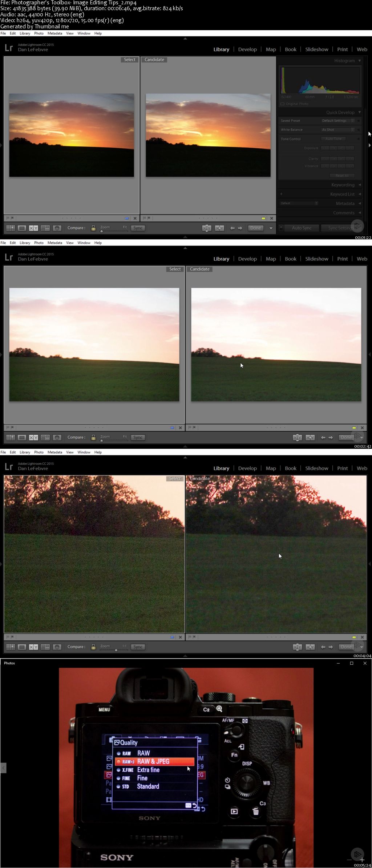The height and width of the screenshot is (868, 372).
Task: Go to previous image in Photos window
Action: point(3,768)
